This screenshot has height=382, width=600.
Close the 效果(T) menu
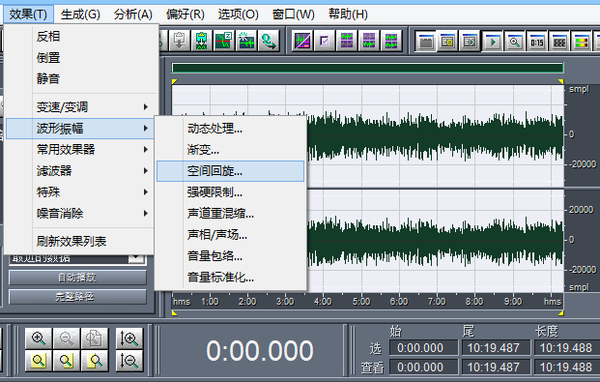[x=28, y=15]
